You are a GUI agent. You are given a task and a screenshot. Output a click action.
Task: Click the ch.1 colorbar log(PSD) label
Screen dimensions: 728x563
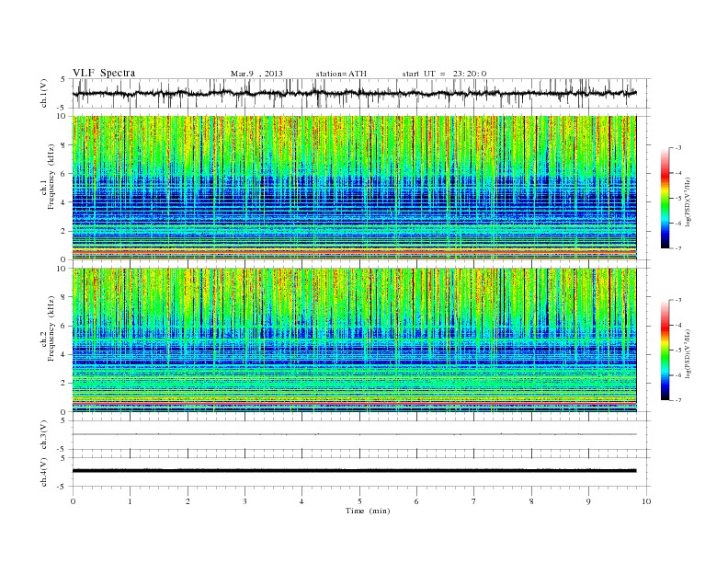click(x=688, y=201)
